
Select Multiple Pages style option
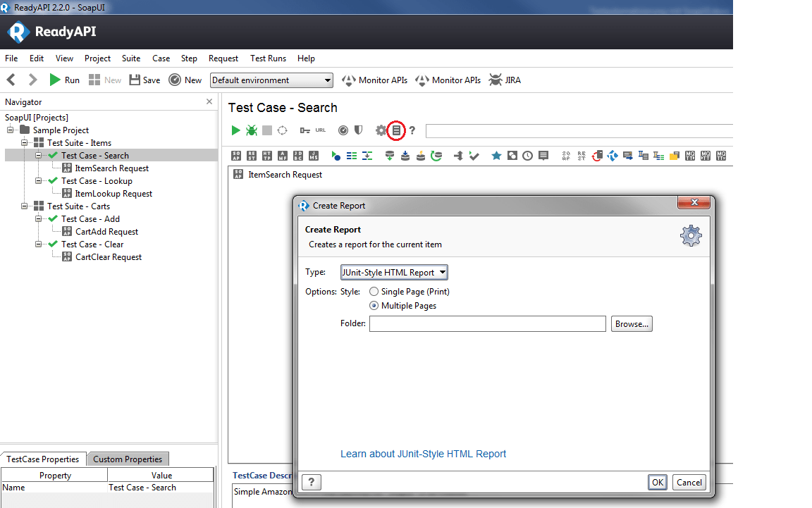374,306
